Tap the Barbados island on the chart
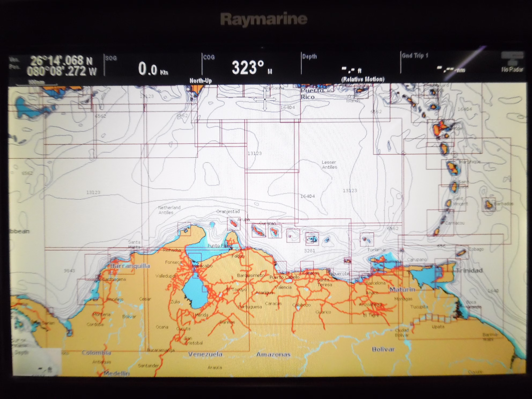 click(489, 205)
